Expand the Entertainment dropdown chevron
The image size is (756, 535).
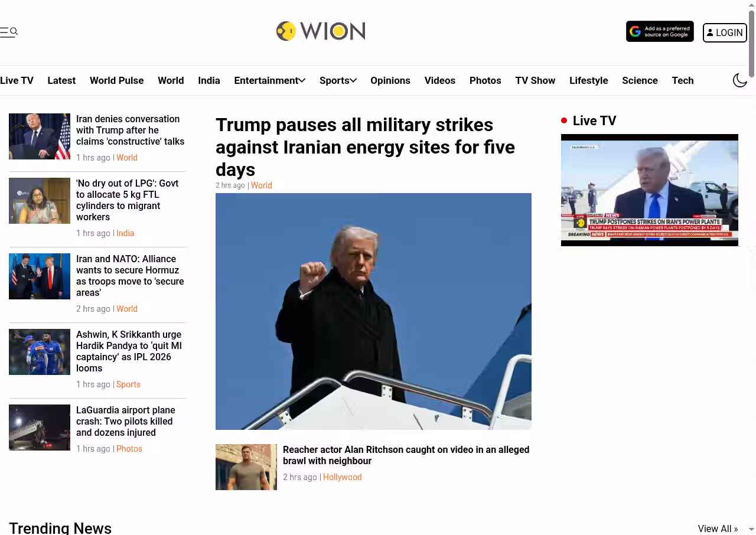pos(302,80)
